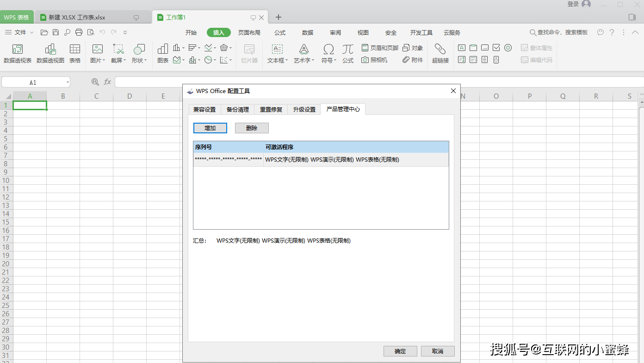Insert a list box form control

[462, 60]
